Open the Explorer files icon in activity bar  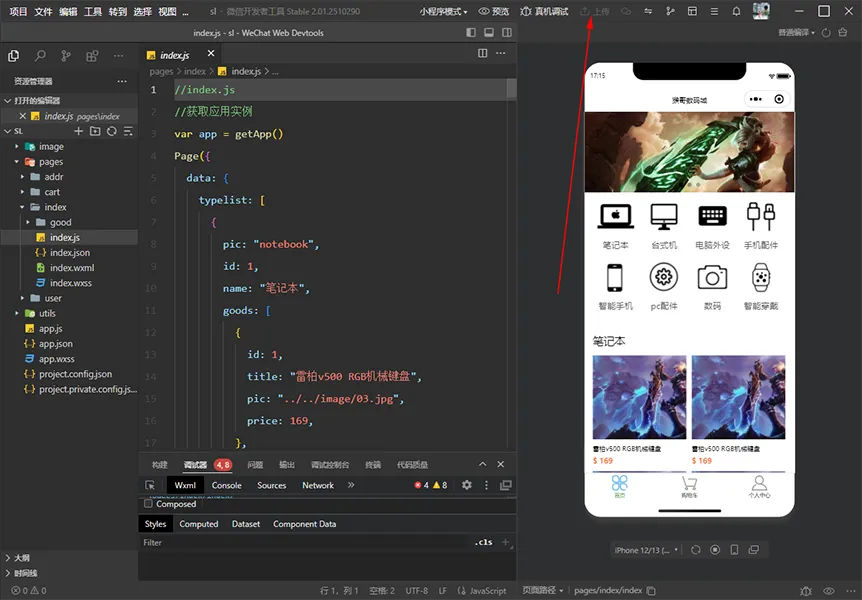[14, 56]
